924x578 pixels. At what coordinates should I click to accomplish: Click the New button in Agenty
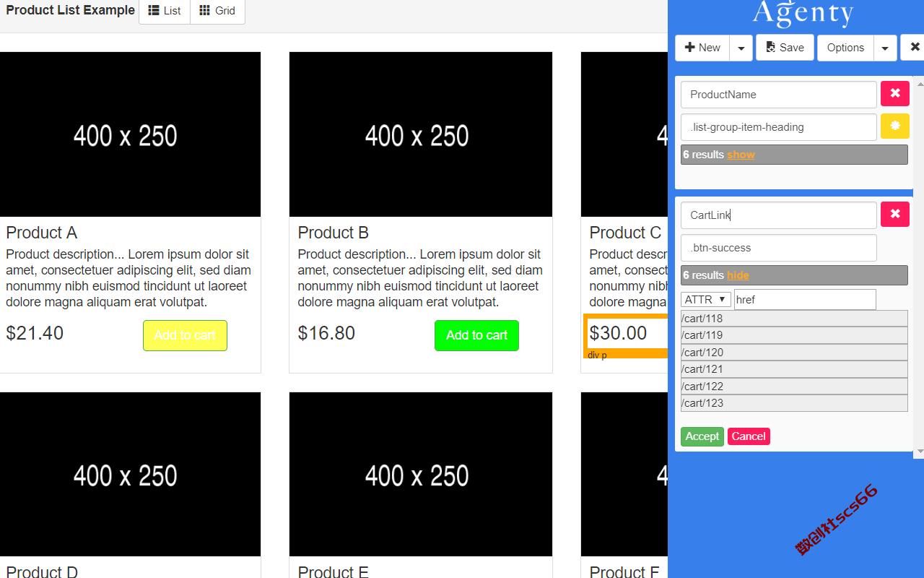click(702, 48)
